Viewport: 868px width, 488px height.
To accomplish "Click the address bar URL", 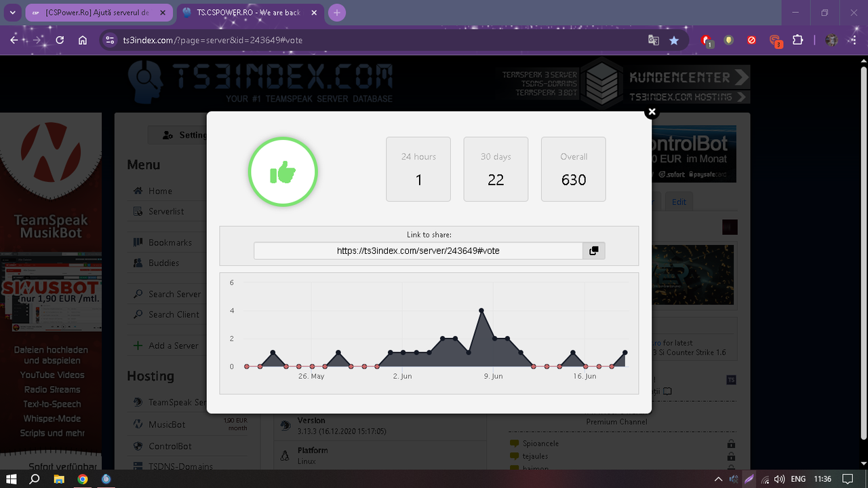I will coord(212,40).
